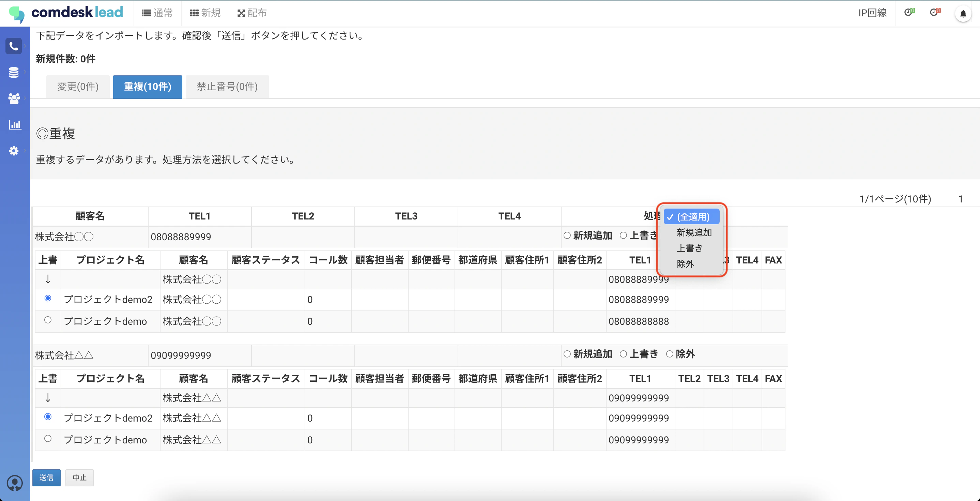Click the 送信 submit button
This screenshot has width=980, height=501.
(46, 478)
